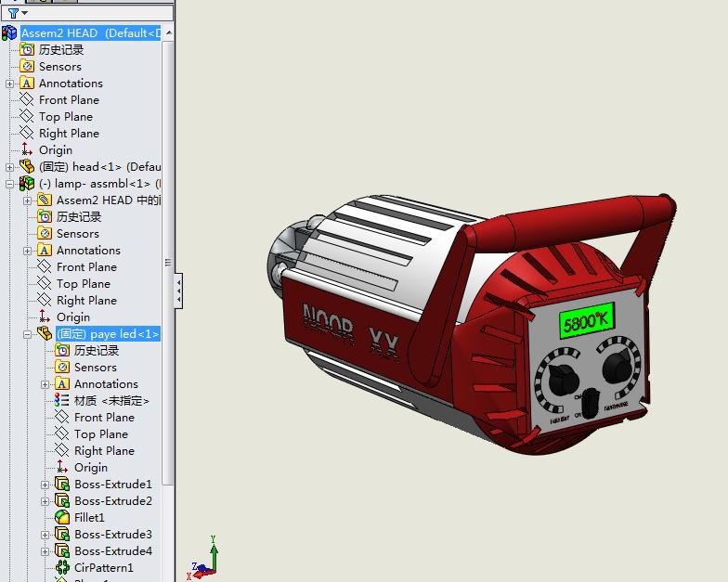Select Boss-Extrude2 in the feature tree
This screenshot has width=728, height=582.
(x=113, y=501)
